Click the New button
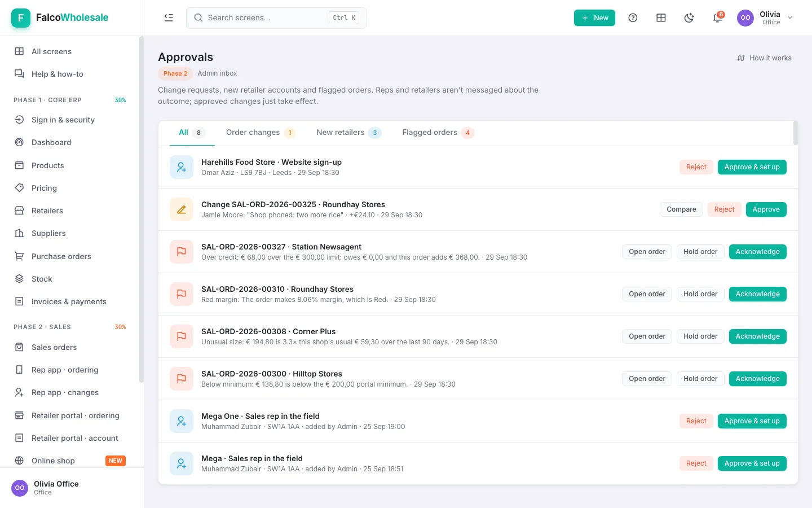Image resolution: width=812 pixels, height=508 pixels. pyautogui.click(x=594, y=17)
